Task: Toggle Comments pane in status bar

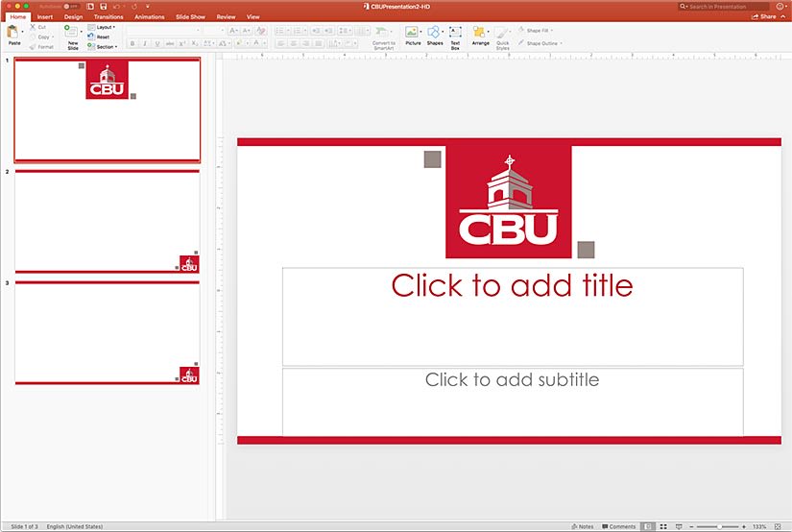Action: click(619, 526)
